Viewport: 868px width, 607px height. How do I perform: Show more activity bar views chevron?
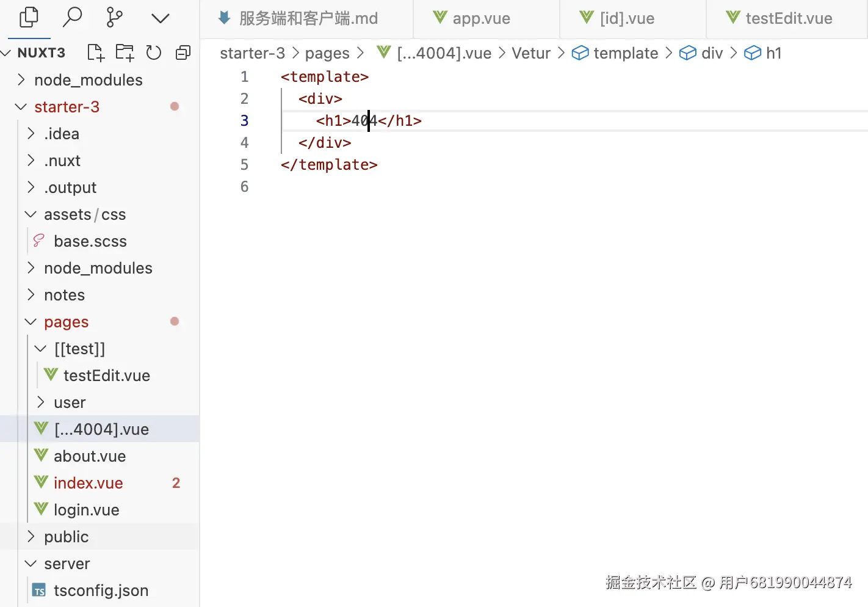tap(160, 18)
